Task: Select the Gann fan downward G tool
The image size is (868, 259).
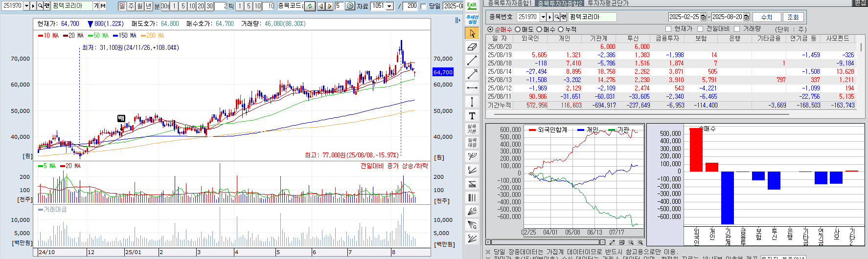Action: click(x=472, y=225)
